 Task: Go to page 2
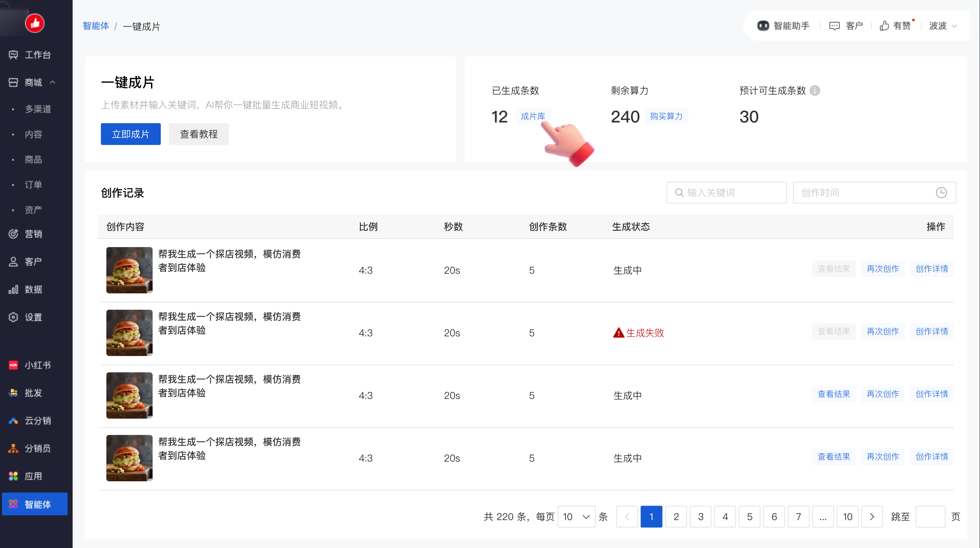pos(676,517)
